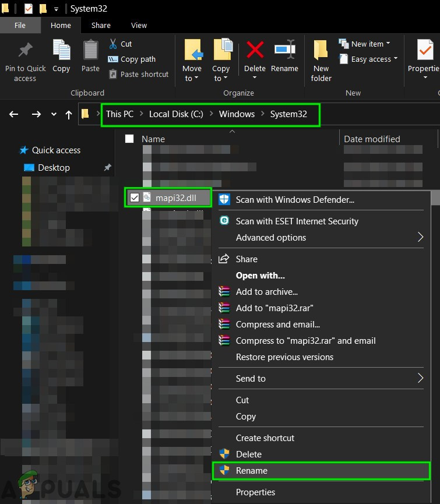The width and height of the screenshot is (440, 504).
Task: Uncheck the mapi32.dll file checkbox
Action: coord(135,198)
